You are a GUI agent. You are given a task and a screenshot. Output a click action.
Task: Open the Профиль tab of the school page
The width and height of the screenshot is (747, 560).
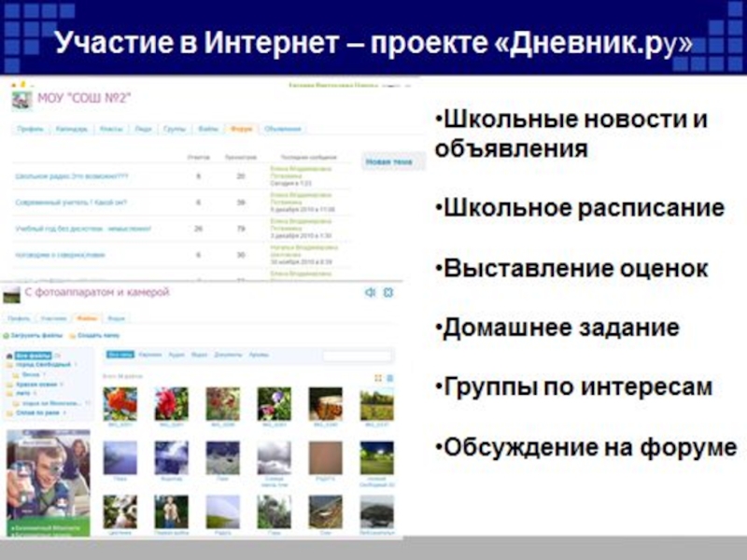point(30,129)
